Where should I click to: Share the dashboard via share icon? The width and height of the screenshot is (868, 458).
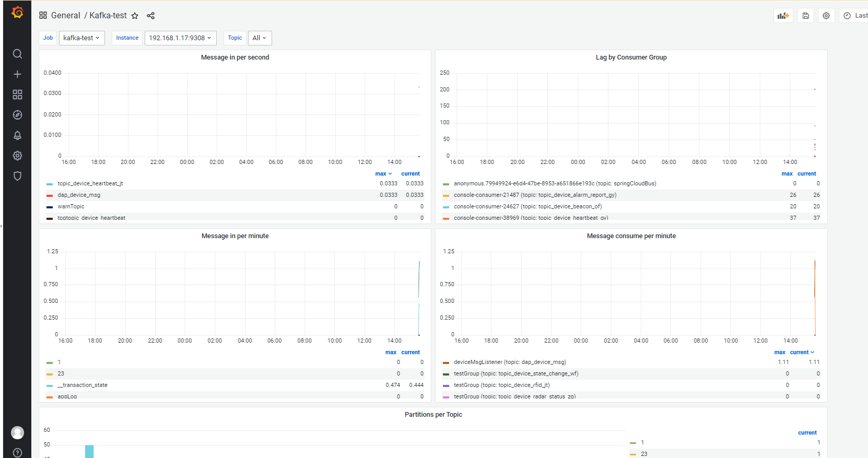coord(151,16)
